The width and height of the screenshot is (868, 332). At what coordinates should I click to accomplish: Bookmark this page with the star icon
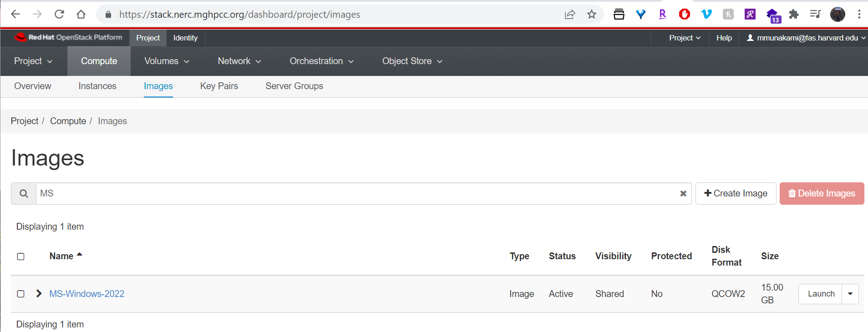(592, 15)
